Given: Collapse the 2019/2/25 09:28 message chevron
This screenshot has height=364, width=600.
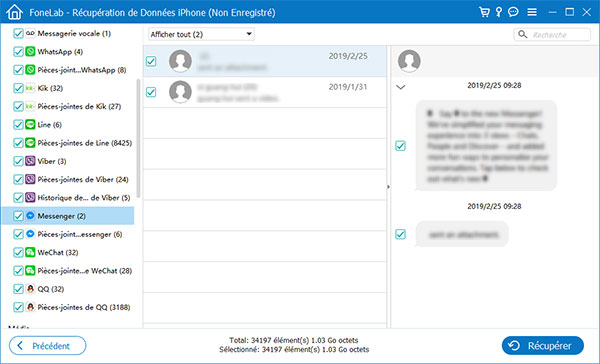Looking at the screenshot, I should click(401, 87).
